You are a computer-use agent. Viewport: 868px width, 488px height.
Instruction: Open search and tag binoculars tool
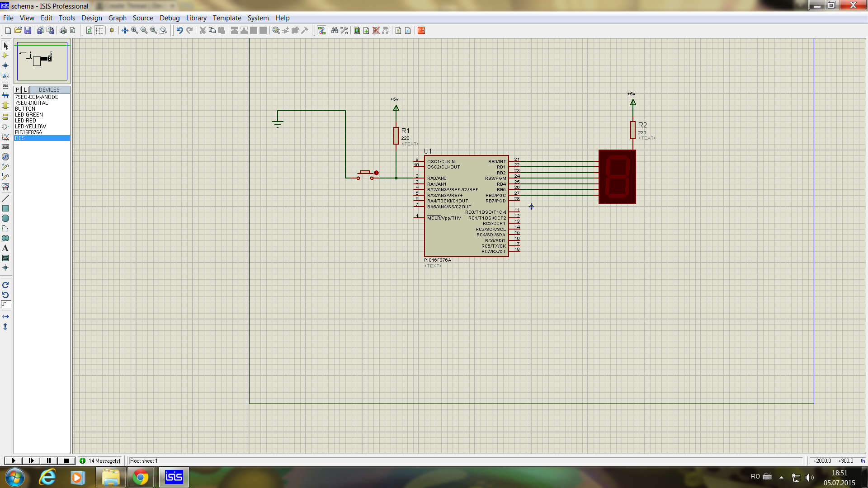coord(335,30)
